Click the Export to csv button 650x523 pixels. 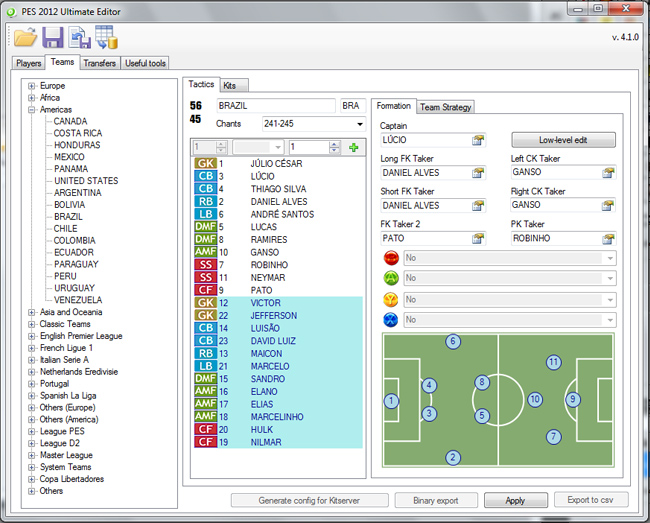[591, 500]
